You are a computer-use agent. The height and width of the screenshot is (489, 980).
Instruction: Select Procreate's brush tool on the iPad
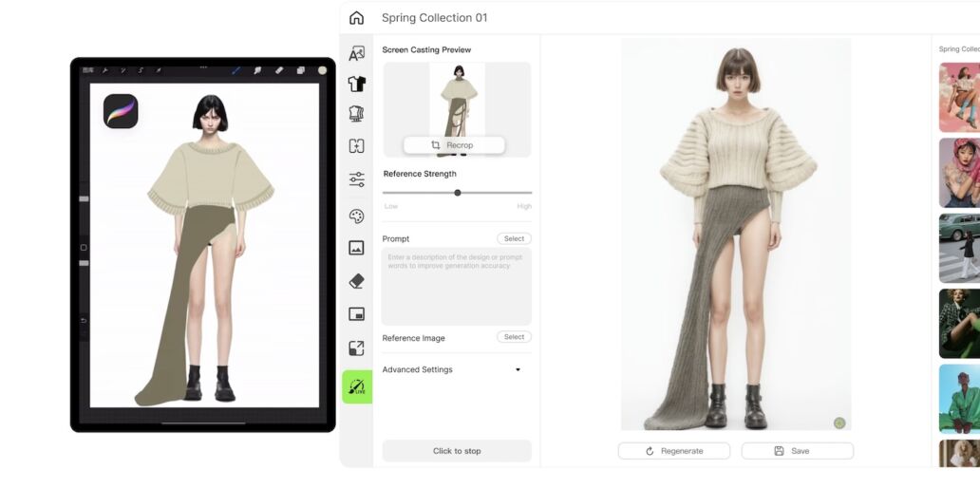236,70
